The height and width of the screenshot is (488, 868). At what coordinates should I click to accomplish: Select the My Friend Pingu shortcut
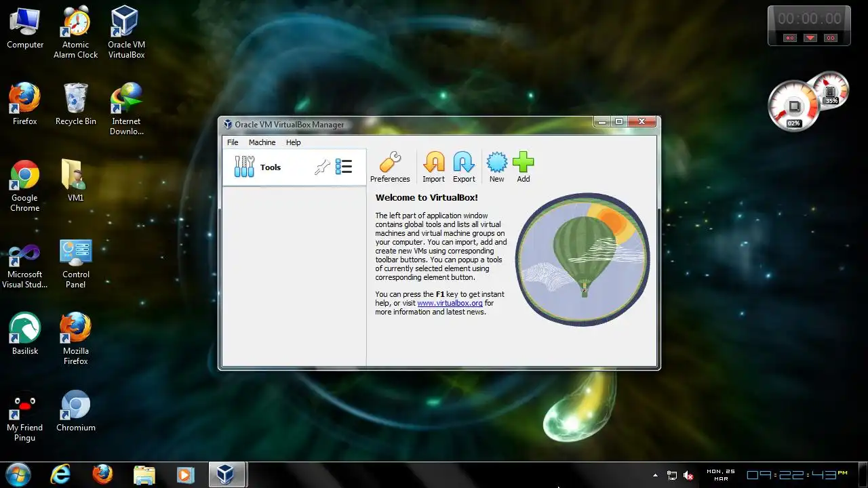(25, 415)
